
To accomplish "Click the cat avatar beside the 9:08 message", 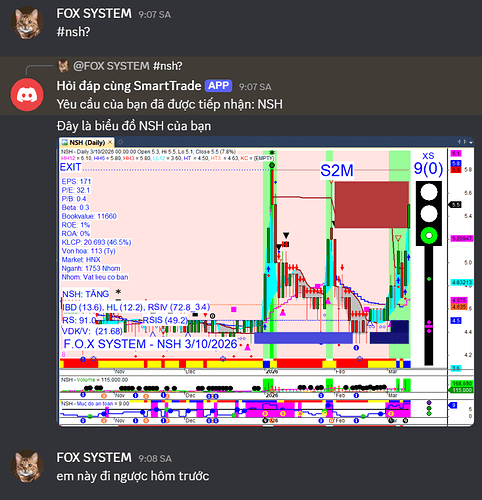I will point(27,466).
